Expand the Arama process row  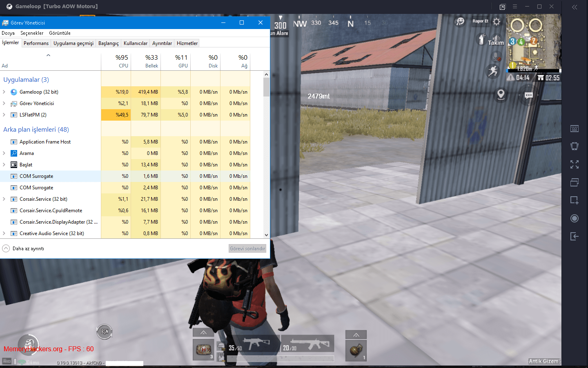[x=4, y=153]
